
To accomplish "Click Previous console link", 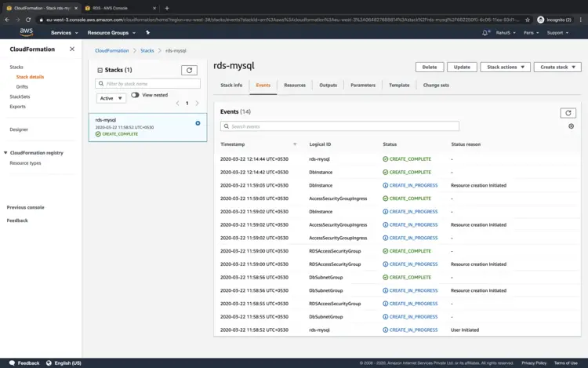I will (26, 207).
